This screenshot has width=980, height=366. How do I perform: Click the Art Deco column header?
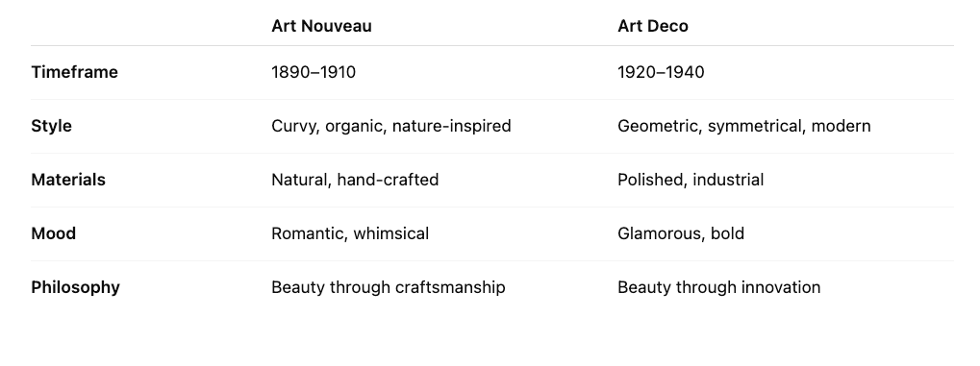[652, 26]
